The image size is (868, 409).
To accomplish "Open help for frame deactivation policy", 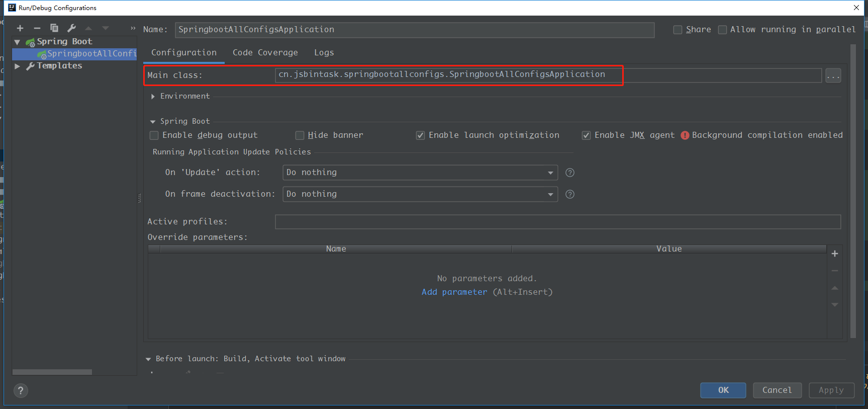I will pos(570,194).
